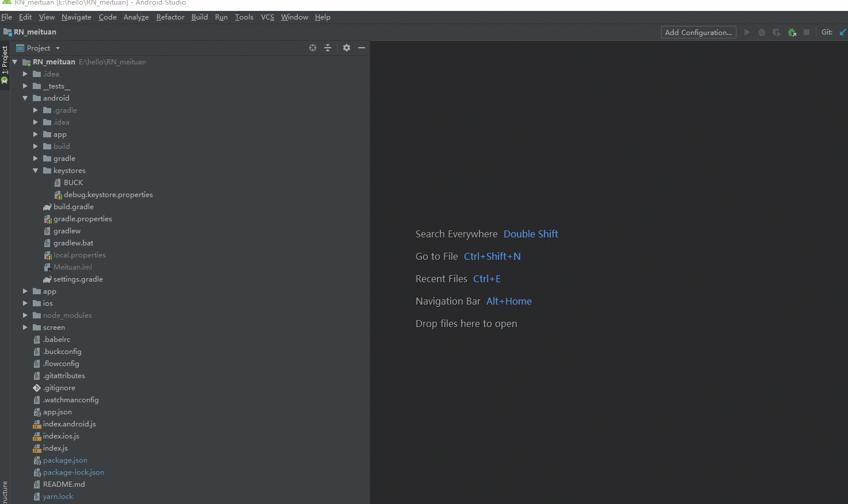
Task: Open the Tools menu
Action: (x=244, y=17)
